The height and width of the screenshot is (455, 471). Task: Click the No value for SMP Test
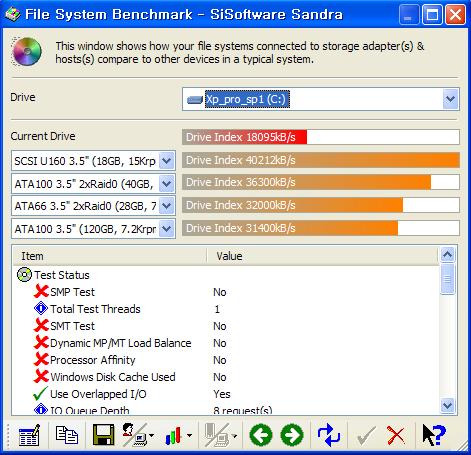pyautogui.click(x=220, y=292)
